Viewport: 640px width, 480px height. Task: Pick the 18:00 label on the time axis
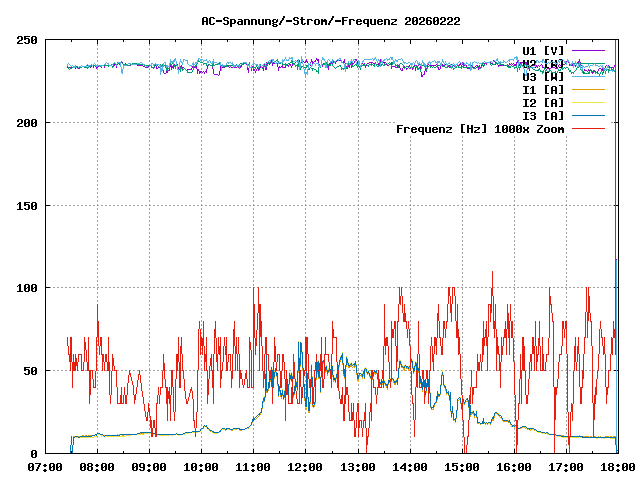pos(617,467)
